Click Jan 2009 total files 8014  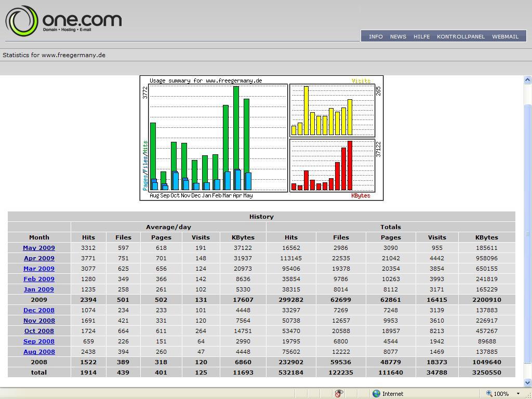coord(341,289)
